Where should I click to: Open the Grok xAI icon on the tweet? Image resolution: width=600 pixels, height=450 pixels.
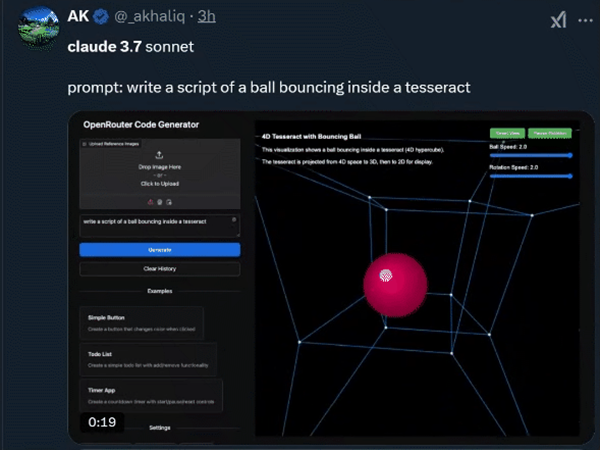tap(558, 20)
